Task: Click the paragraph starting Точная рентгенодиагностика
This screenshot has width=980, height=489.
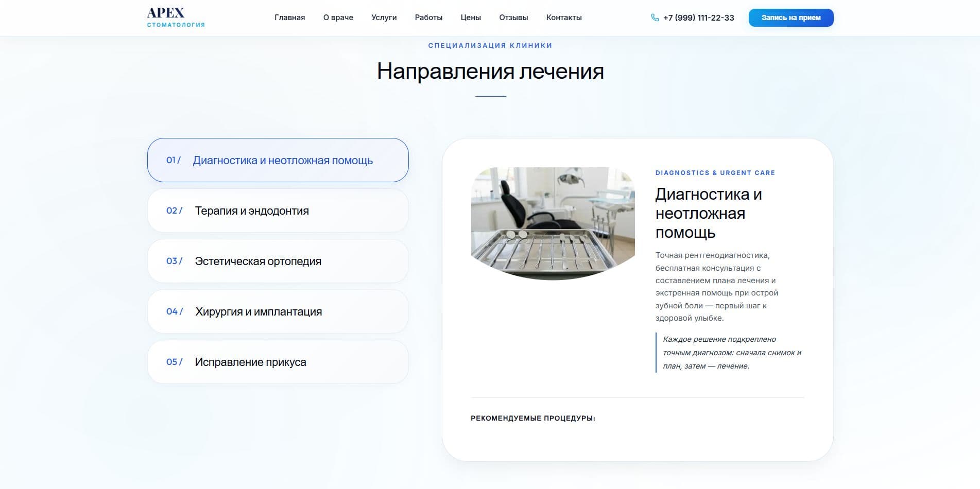Action: pos(717,287)
